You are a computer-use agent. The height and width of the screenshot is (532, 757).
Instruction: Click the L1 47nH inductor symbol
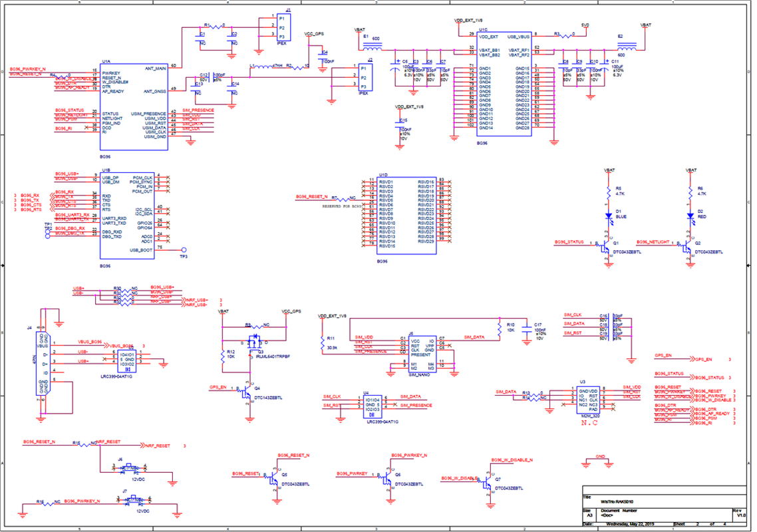coord(263,67)
